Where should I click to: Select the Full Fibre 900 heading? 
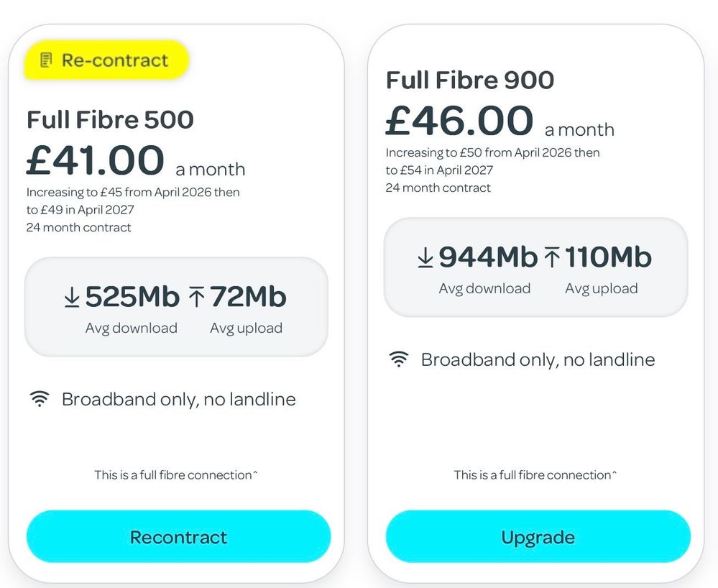pyautogui.click(x=469, y=80)
